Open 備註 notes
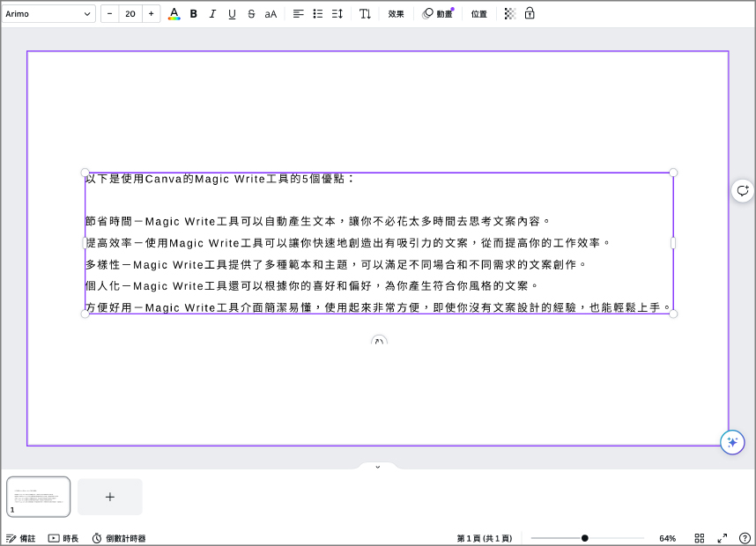Image resolution: width=756 pixels, height=546 pixels. [21, 538]
